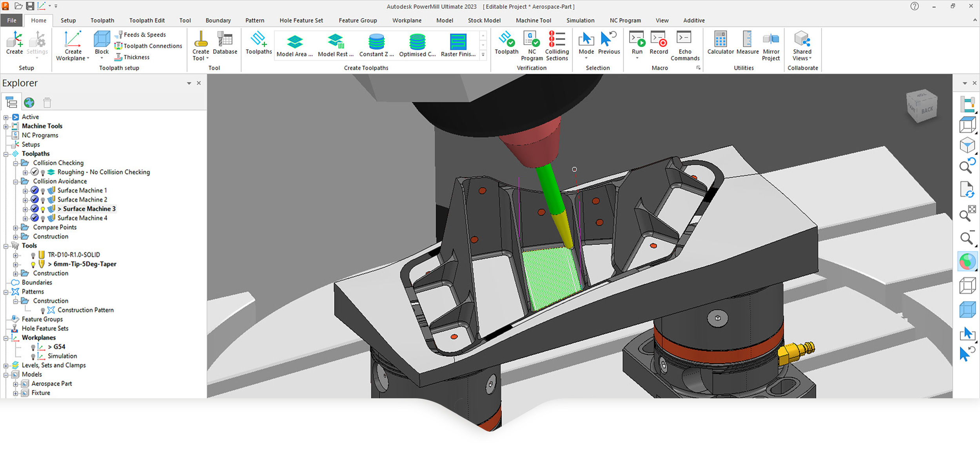Open the Colliding Sections verification tool
The image size is (980, 450).
point(557,46)
